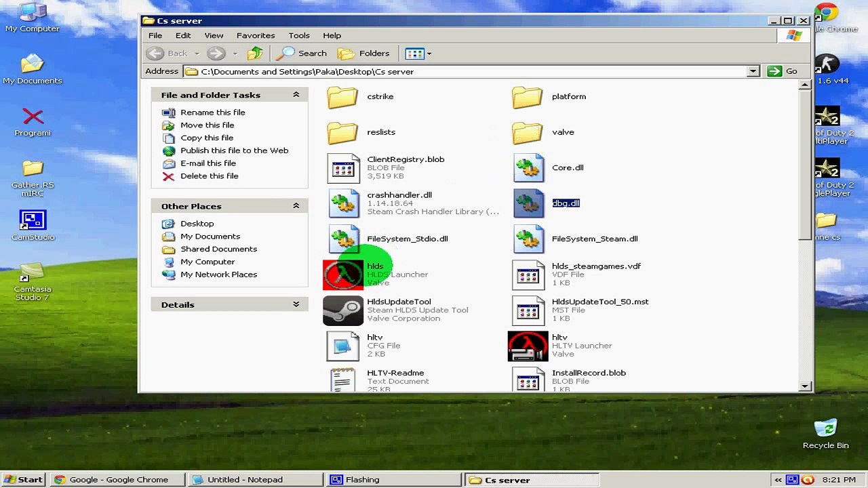
Task: Select the dbg.dll file icon
Action: coord(528,203)
